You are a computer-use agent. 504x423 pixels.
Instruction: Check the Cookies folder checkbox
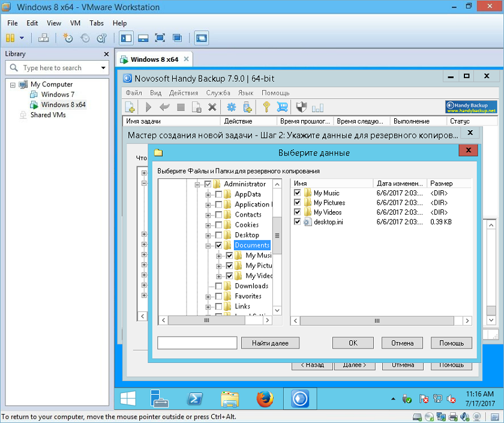[x=218, y=225]
